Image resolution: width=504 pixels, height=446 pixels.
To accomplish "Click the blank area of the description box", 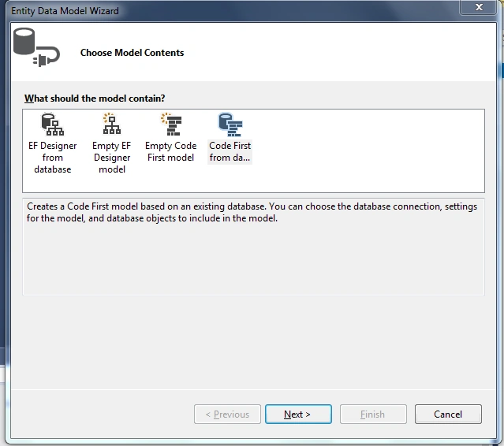I will (x=253, y=260).
